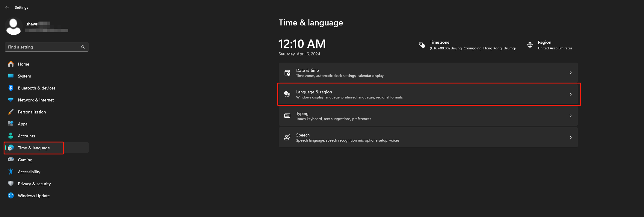Screen dimensions: 644x217
Task: Click the 12:10 AM clock text
Action: click(x=302, y=44)
